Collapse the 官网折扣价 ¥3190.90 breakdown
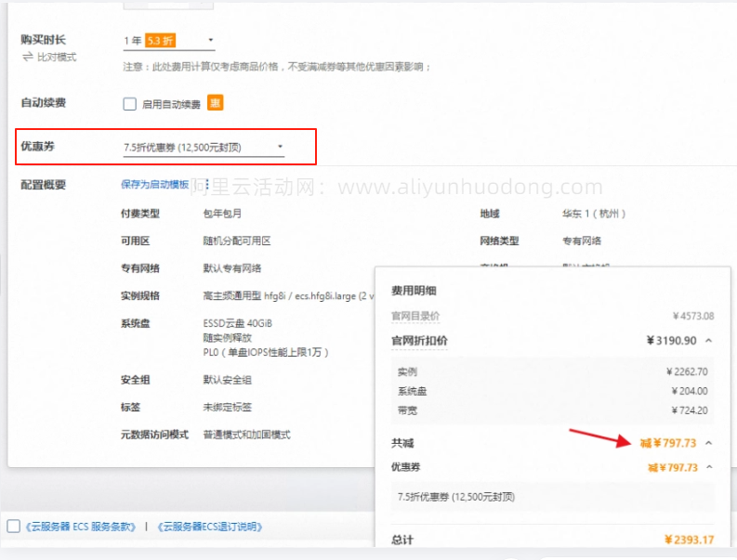 (709, 341)
